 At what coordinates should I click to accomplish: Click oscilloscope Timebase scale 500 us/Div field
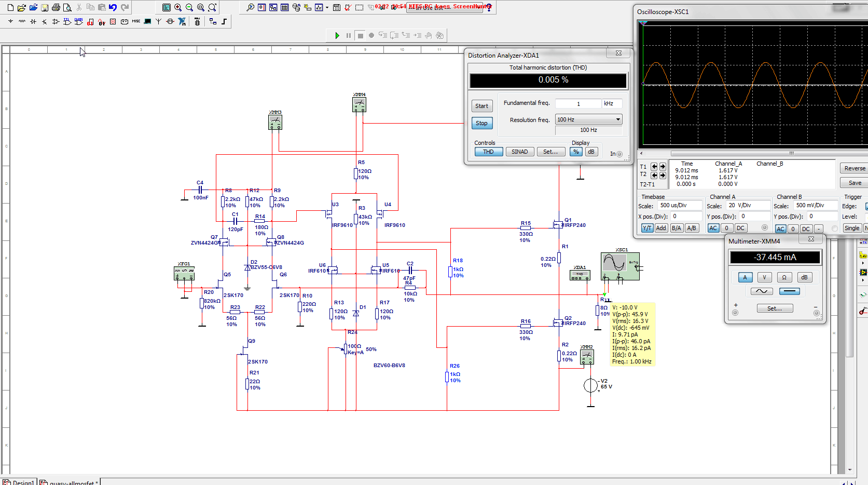tap(680, 205)
